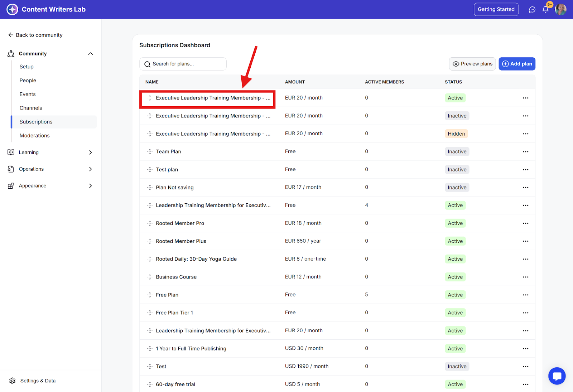Open the notifications bell
573x392 pixels.
point(545,10)
